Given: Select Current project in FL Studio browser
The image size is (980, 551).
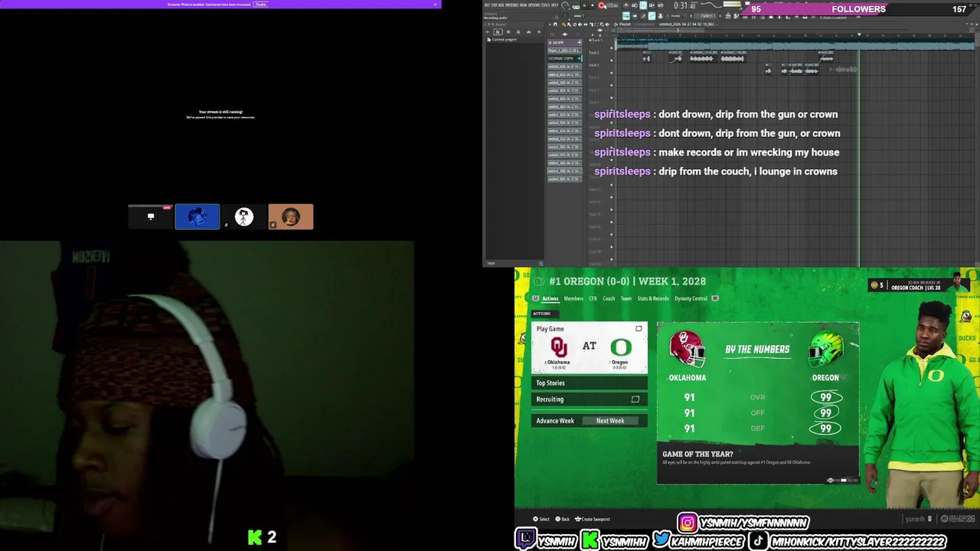Looking at the screenshot, I should click(504, 39).
